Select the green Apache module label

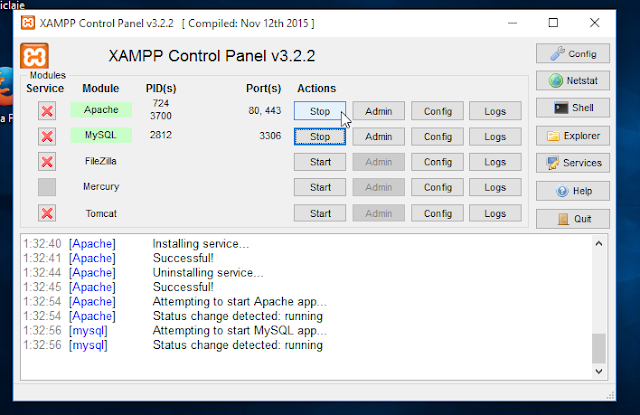click(x=101, y=110)
